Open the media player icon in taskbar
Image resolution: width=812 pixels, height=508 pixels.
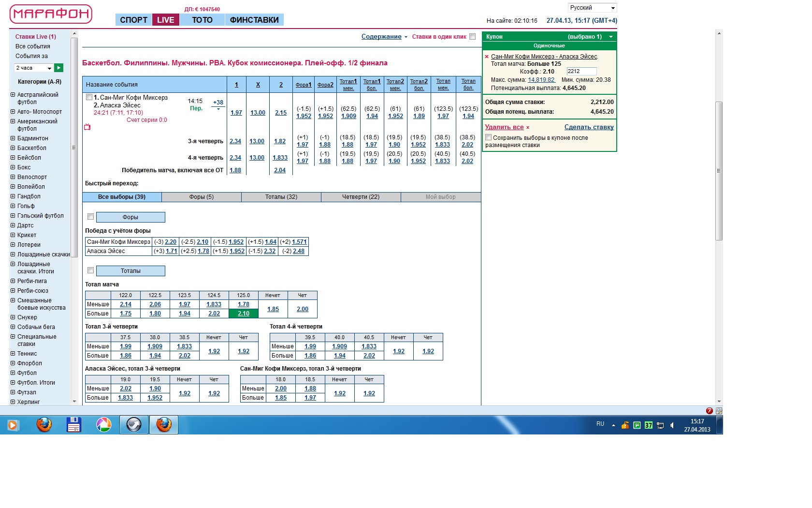[13, 425]
